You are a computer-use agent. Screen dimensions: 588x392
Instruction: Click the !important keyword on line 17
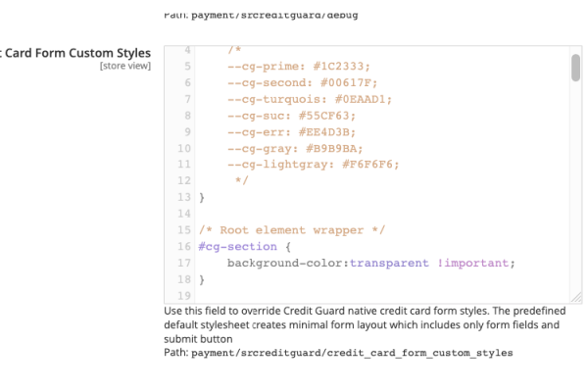476,264
